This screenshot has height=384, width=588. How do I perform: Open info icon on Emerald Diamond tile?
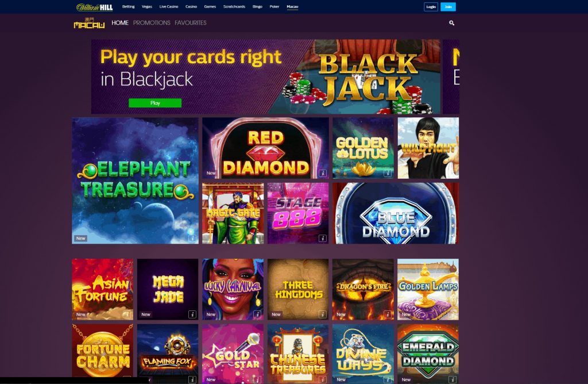point(452,379)
